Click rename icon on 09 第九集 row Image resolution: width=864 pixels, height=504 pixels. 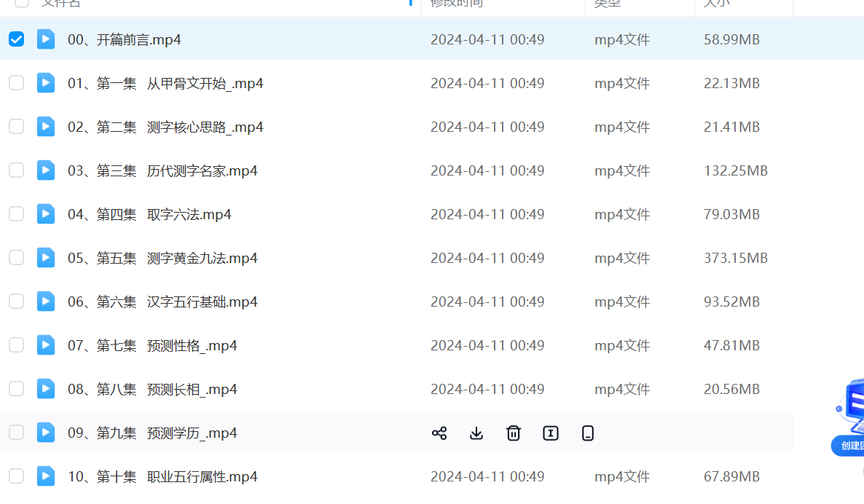pyautogui.click(x=551, y=433)
